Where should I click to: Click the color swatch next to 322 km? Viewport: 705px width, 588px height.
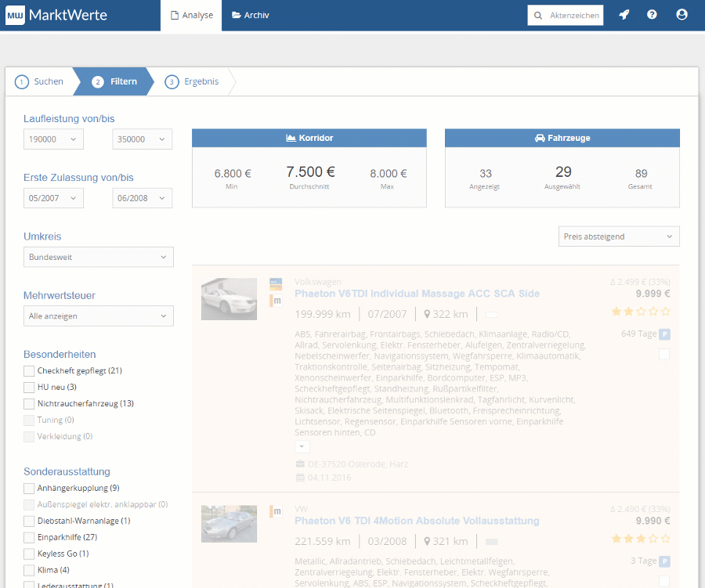492,315
